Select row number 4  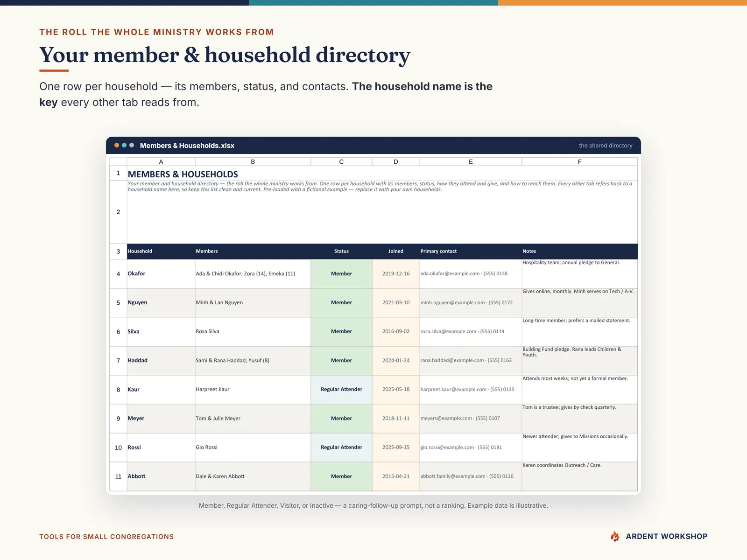(118, 273)
